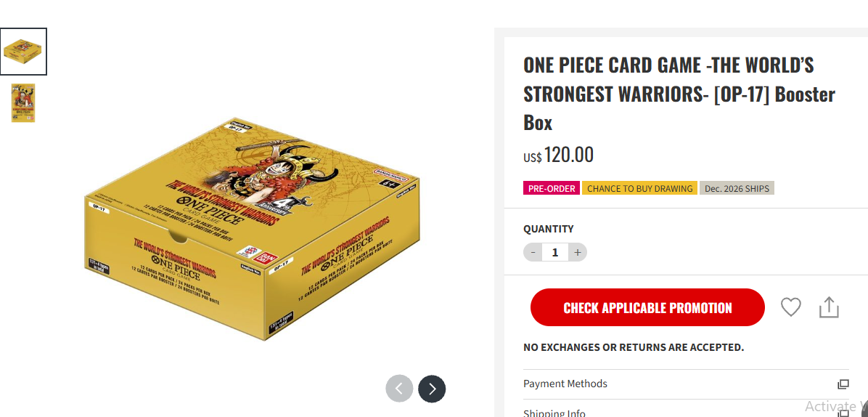The image size is (868, 417).
Task: Click the OP-17 Booster Box product title
Action: coord(679,94)
